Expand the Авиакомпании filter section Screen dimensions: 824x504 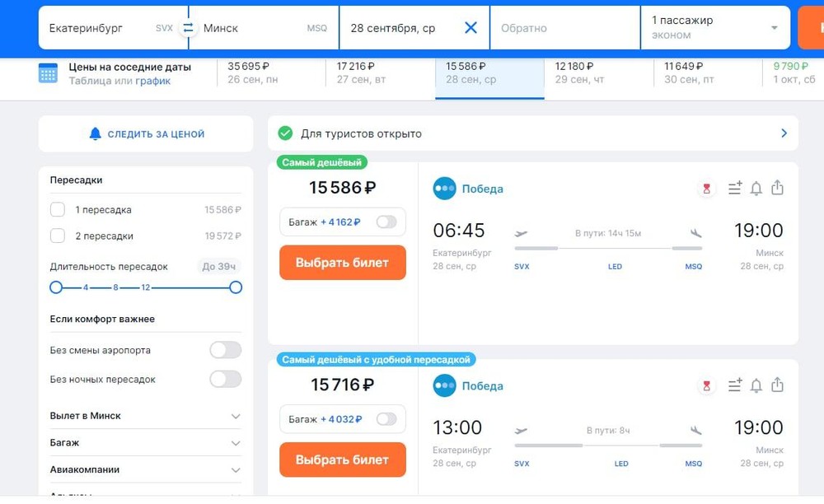point(146,470)
